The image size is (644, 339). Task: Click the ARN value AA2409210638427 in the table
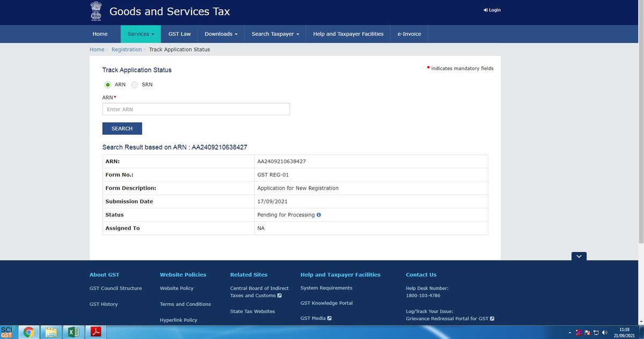[282, 161]
